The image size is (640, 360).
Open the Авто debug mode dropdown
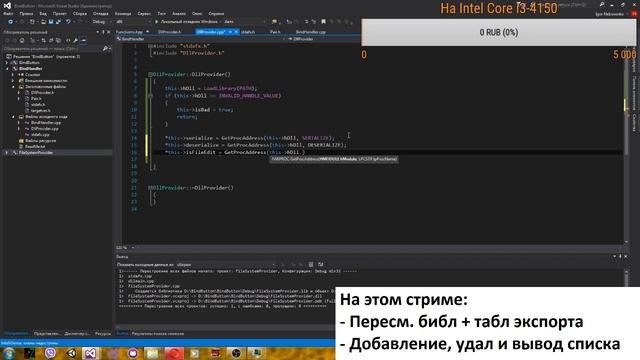244,22
